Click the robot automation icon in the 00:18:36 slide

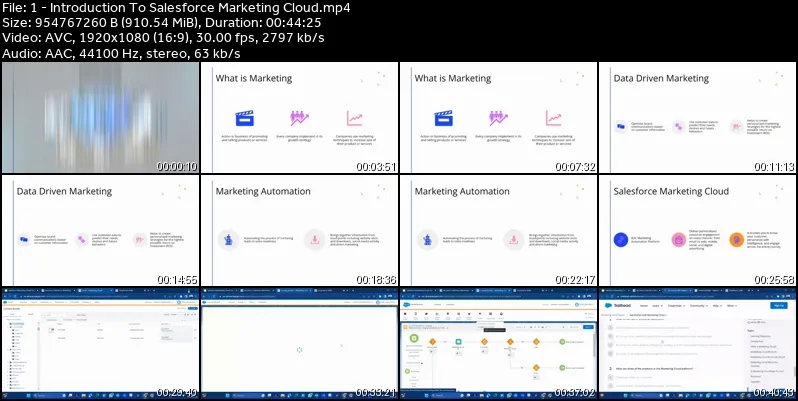(x=228, y=239)
